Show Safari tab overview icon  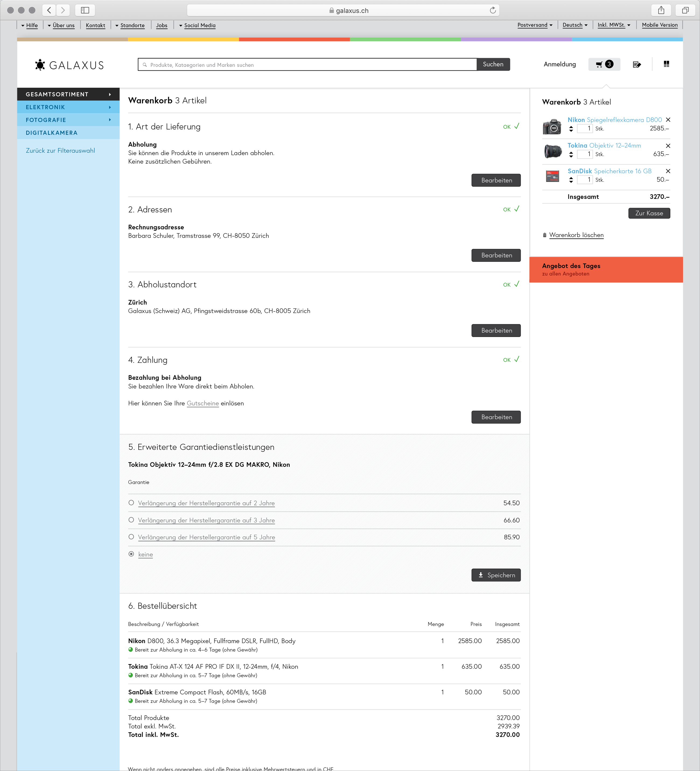click(x=685, y=10)
